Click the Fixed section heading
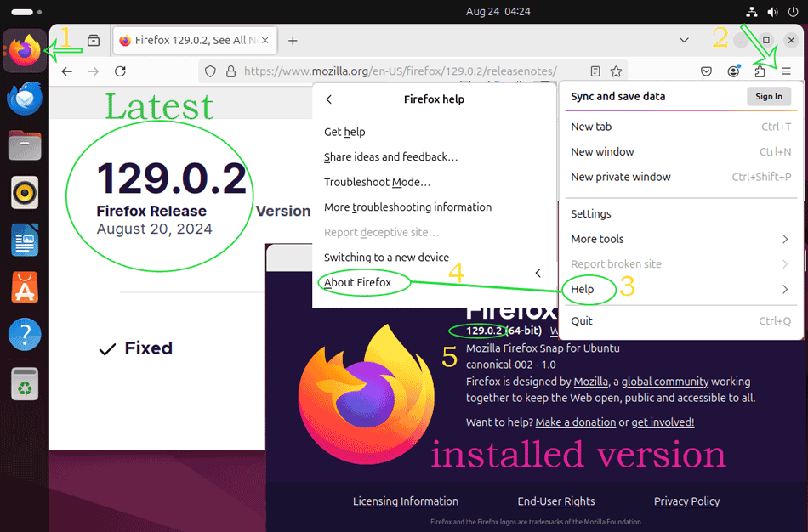Image resolution: width=808 pixels, height=532 pixels. (x=148, y=348)
